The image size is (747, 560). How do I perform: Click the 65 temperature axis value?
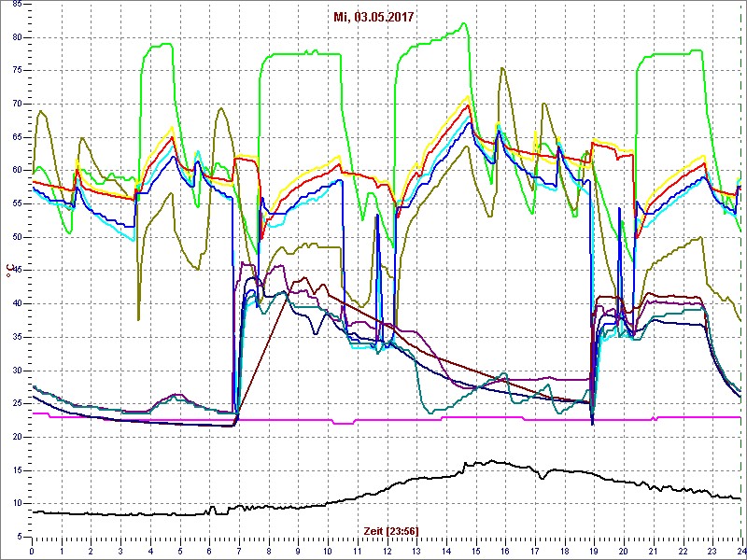17,137
